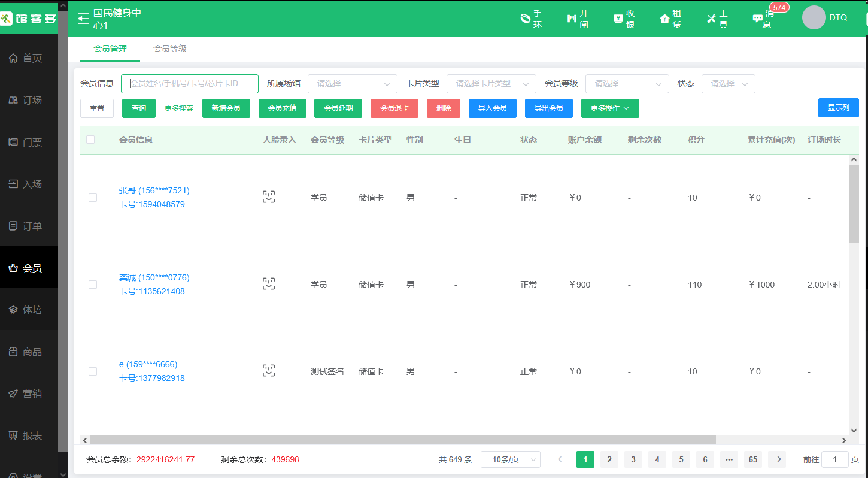Expand the 会员等级 level selector
This screenshot has height=478, width=868.
627,83
